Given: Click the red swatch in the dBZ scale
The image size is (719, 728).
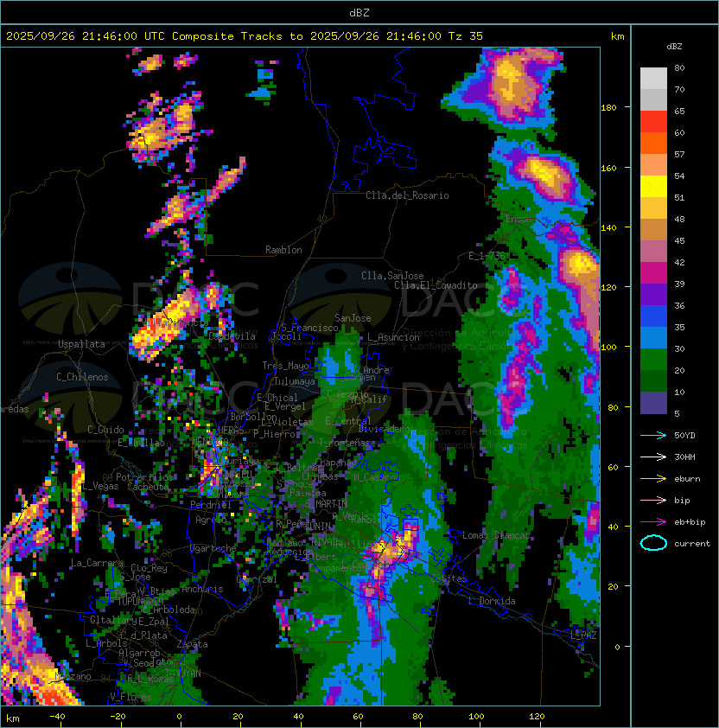Looking at the screenshot, I should click(653, 122).
